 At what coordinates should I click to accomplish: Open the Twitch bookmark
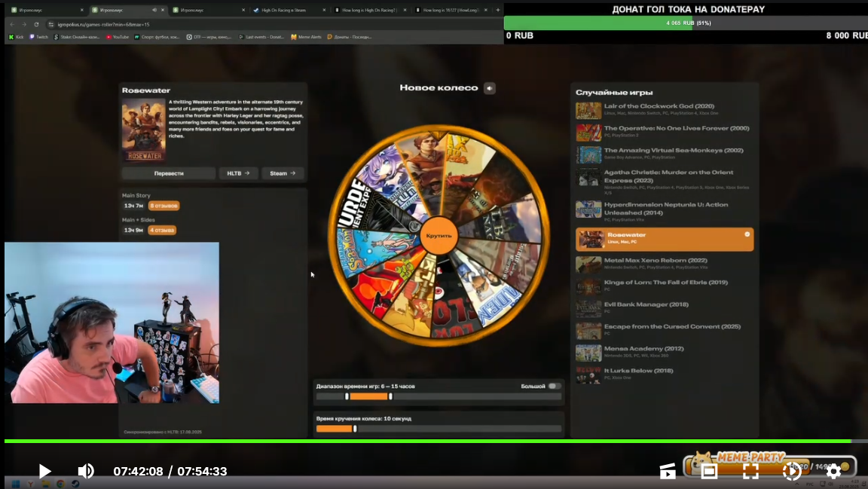pyautogui.click(x=38, y=37)
